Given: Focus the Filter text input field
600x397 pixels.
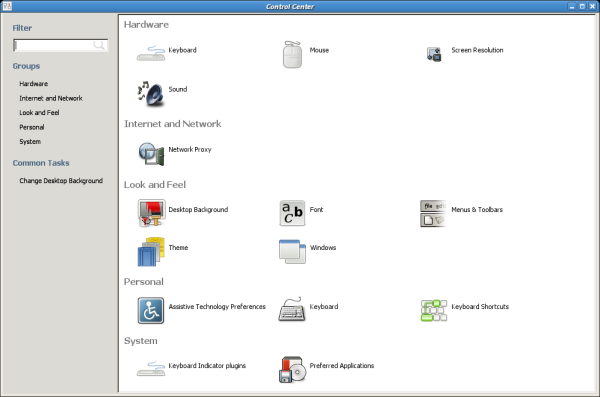Looking at the screenshot, I should click(x=60, y=45).
